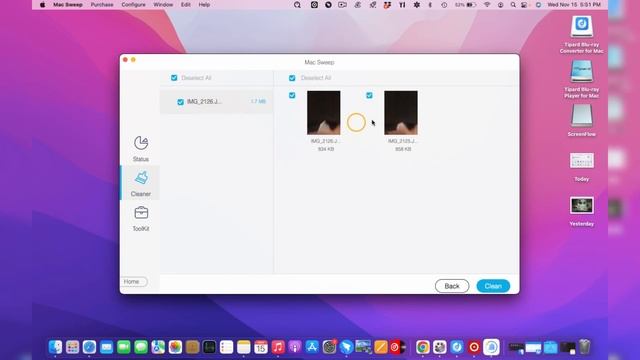Launch Google Chrome from the Dock
The image size is (640, 360).
click(422, 347)
